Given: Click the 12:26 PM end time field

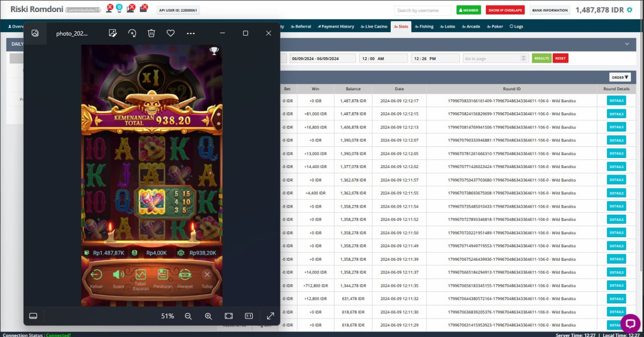Looking at the screenshot, I should [435, 58].
